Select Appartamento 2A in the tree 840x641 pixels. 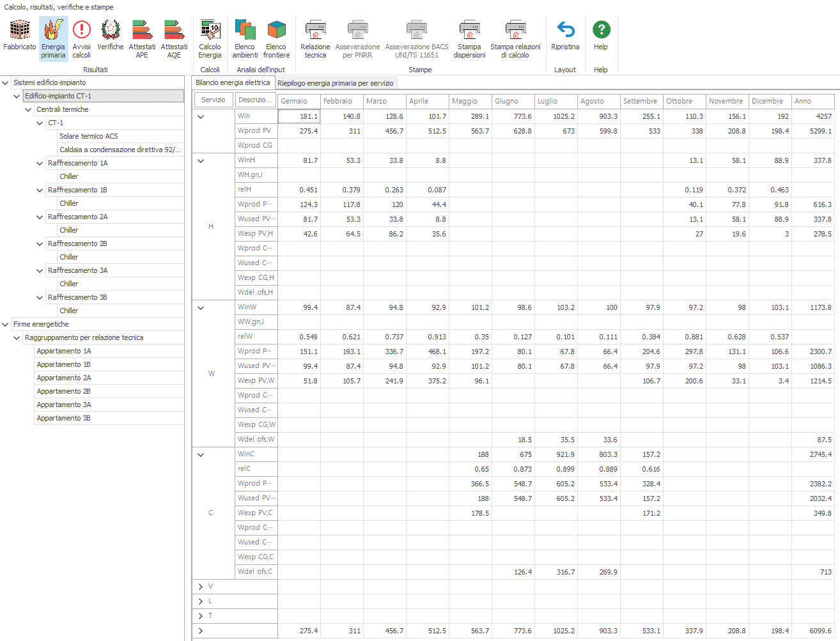tap(64, 378)
